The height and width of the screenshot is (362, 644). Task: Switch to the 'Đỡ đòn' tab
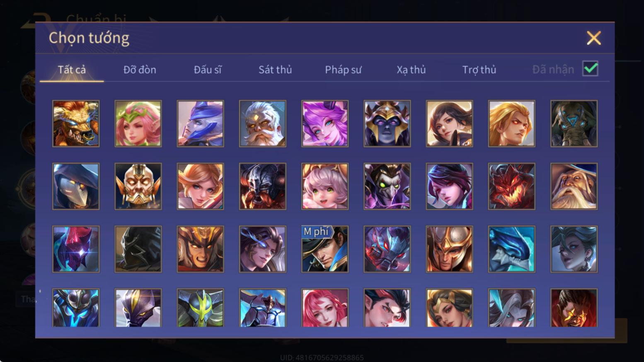tap(140, 70)
